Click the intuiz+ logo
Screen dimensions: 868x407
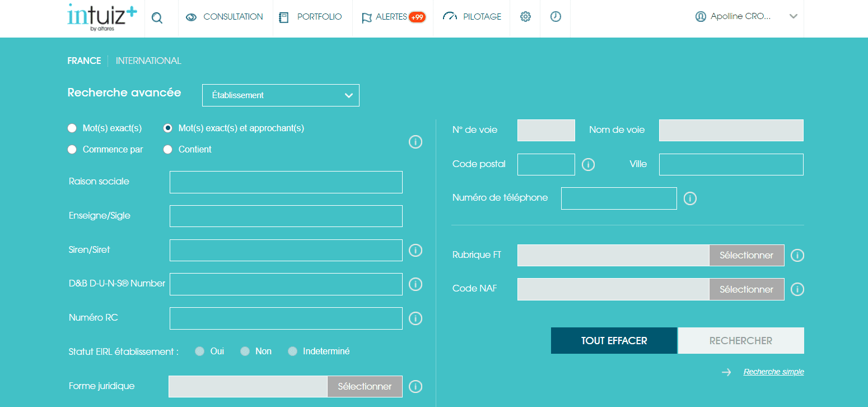(101, 17)
